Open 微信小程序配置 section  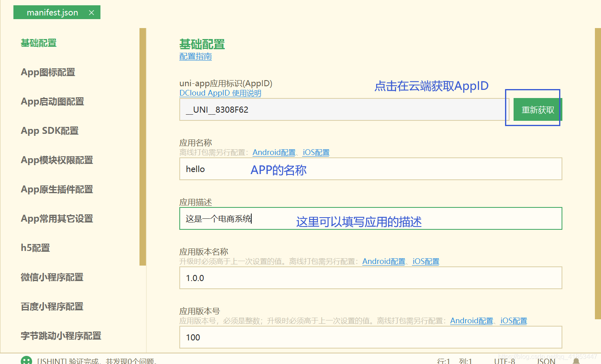pyautogui.click(x=52, y=277)
